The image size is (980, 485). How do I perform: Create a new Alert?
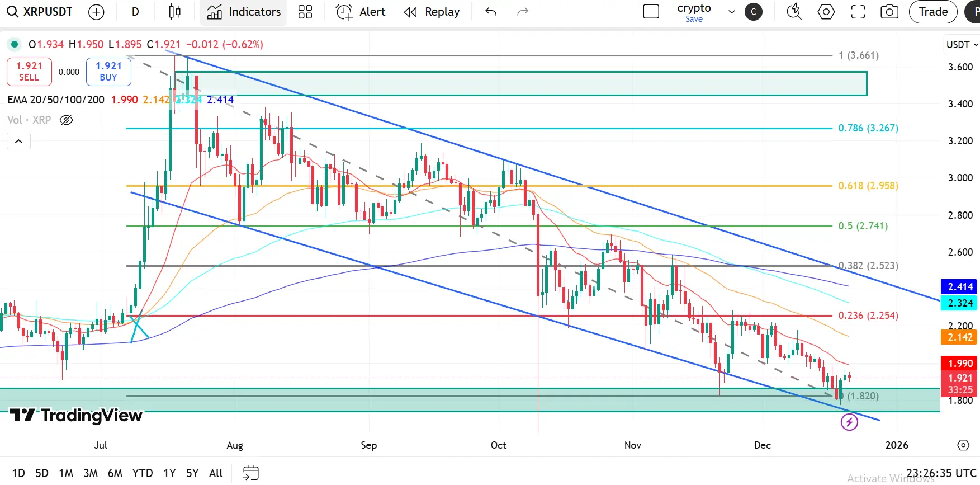click(361, 12)
